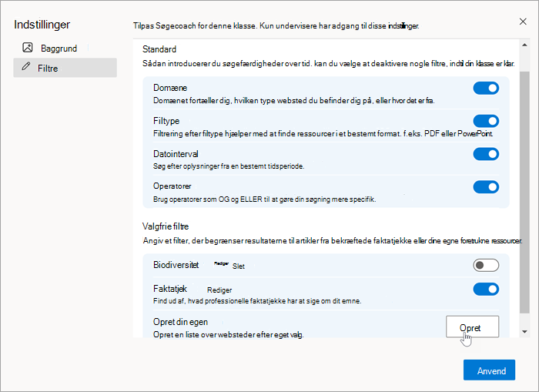Click the Valgfrie filtre heading
Viewport: 539px width, 392px height.
166,226
